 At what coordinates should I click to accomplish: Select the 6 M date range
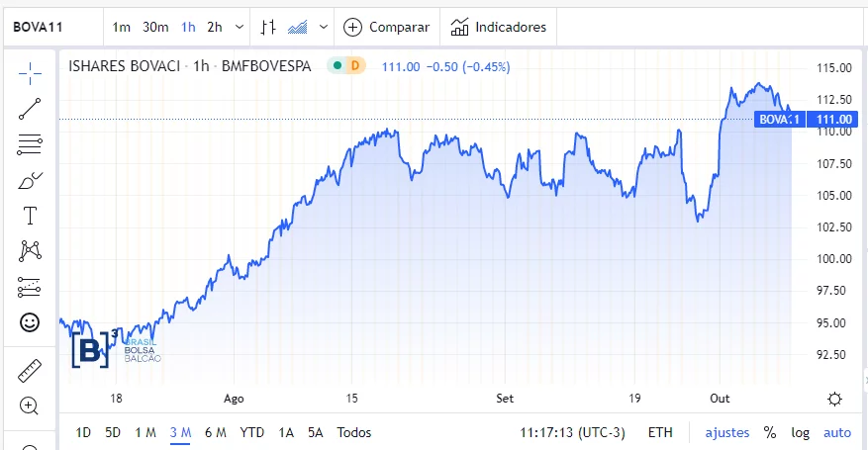tap(216, 433)
